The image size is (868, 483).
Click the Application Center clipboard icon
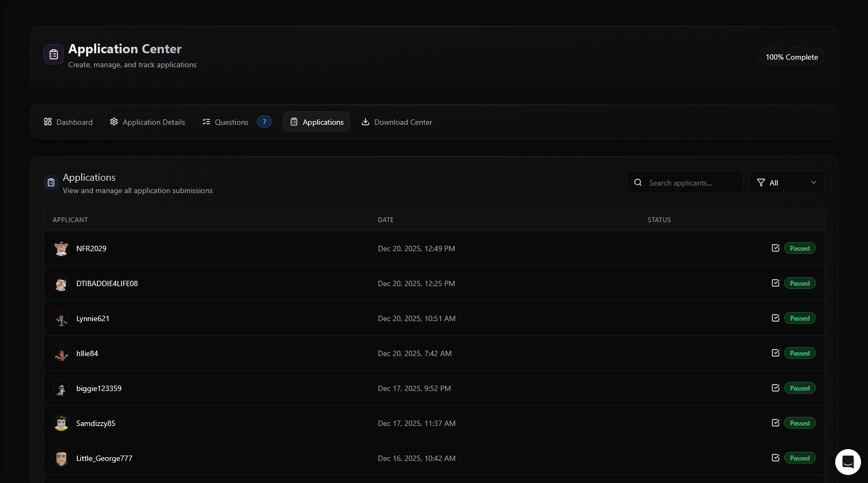[54, 54]
